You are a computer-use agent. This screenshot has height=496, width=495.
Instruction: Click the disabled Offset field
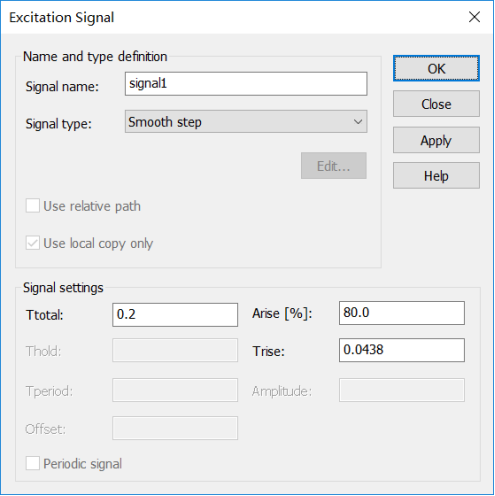tap(175, 428)
